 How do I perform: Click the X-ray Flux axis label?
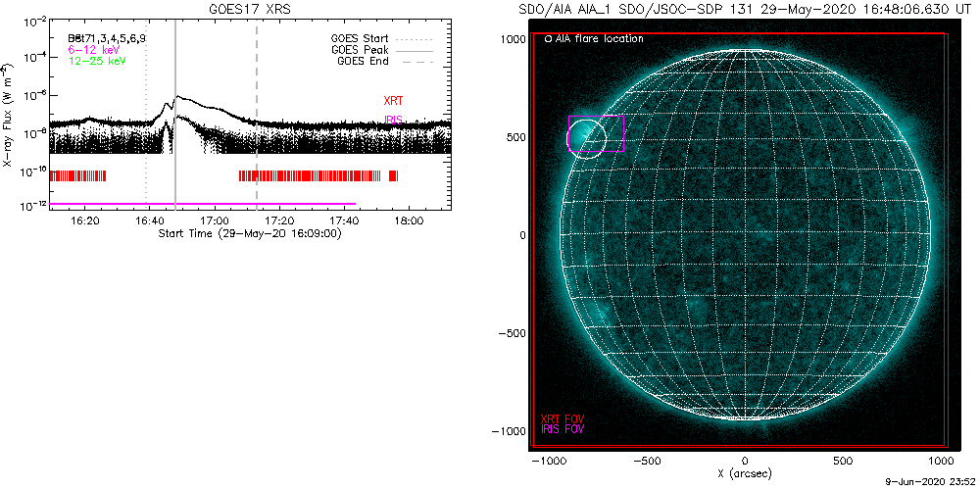click(x=7, y=114)
